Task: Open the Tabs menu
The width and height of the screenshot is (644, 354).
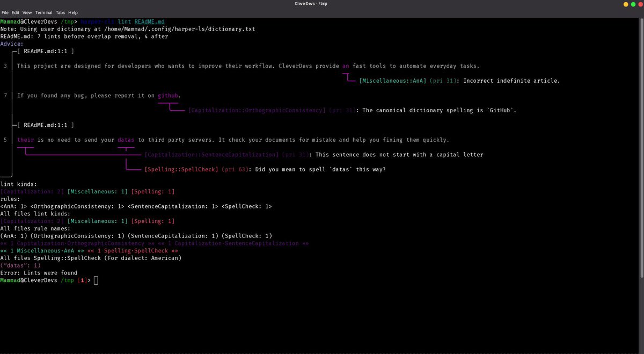Action: tap(61, 12)
